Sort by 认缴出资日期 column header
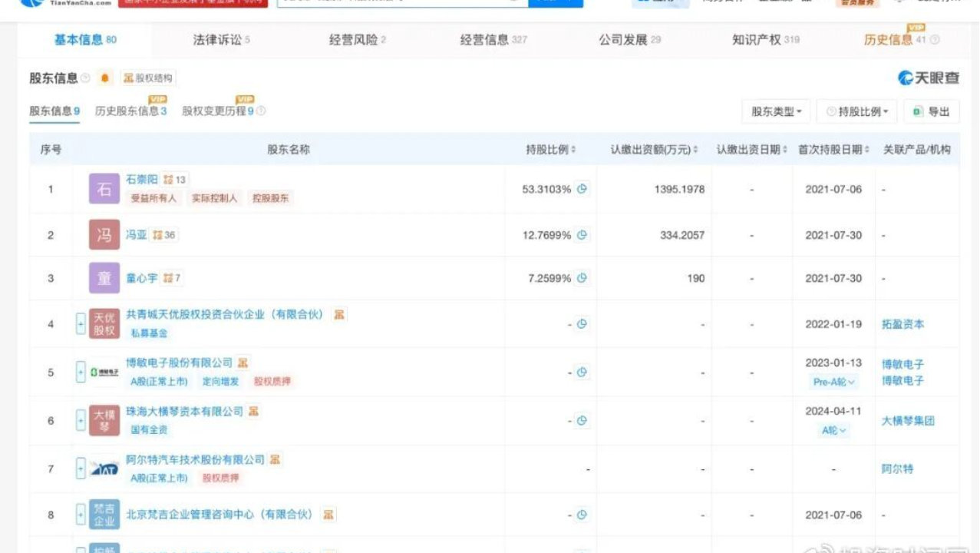This screenshot has height=553, width=980. 752,150
